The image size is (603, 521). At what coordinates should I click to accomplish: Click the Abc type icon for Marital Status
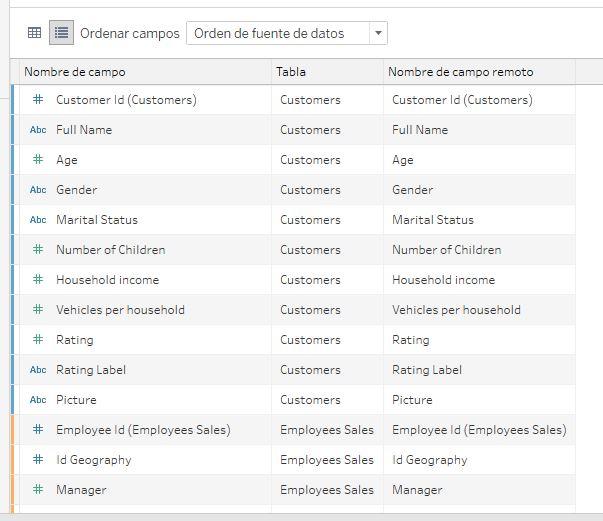38,220
